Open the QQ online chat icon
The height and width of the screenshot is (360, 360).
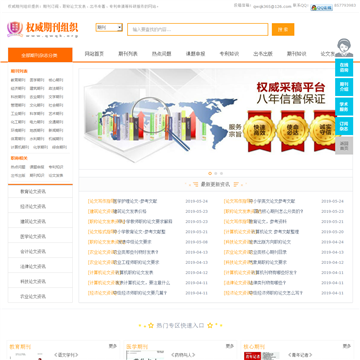tap(321, 7)
